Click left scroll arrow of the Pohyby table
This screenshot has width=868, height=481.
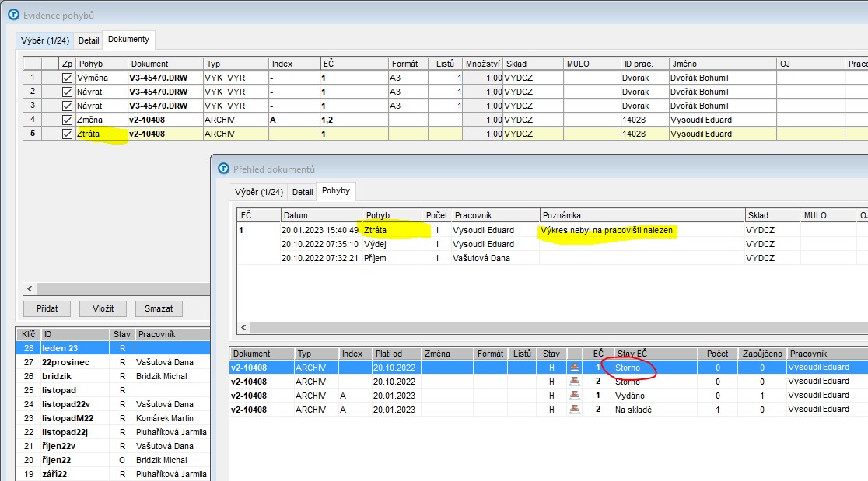243,328
